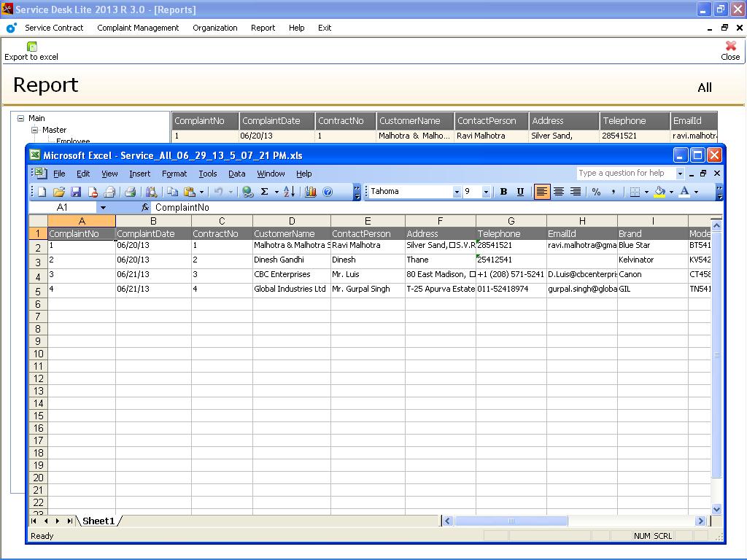The image size is (747, 560).
Task: Open the Tahoma font name dropdown
Action: pyautogui.click(x=457, y=192)
